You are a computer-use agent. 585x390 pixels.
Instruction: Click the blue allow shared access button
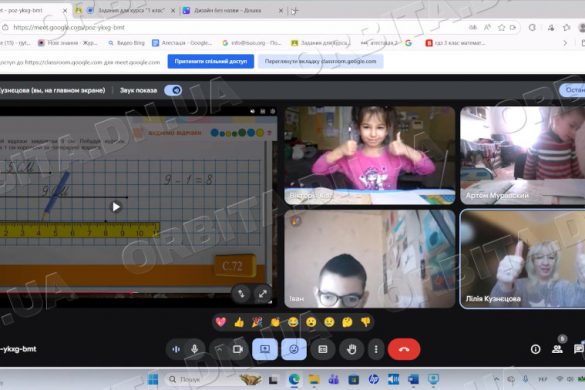coord(211,62)
